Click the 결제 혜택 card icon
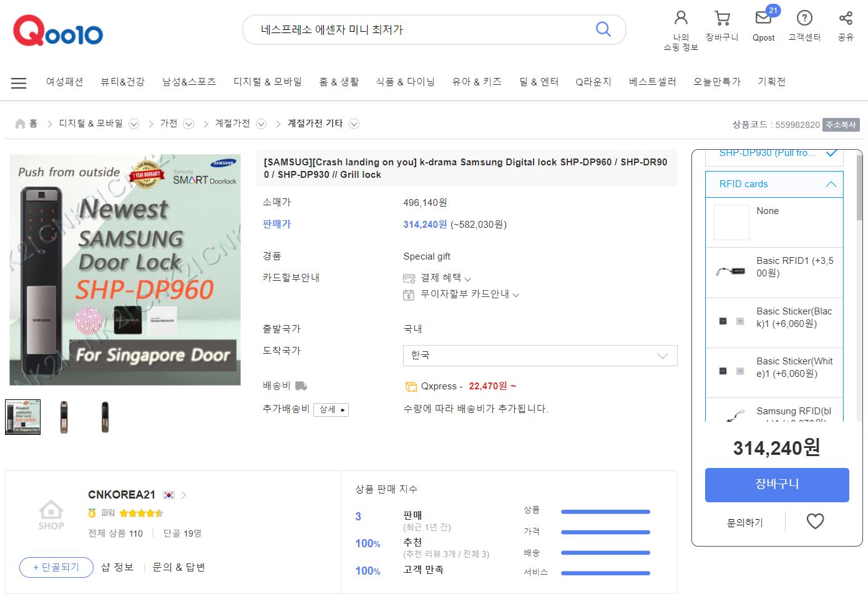This screenshot has width=868, height=594. (x=409, y=278)
